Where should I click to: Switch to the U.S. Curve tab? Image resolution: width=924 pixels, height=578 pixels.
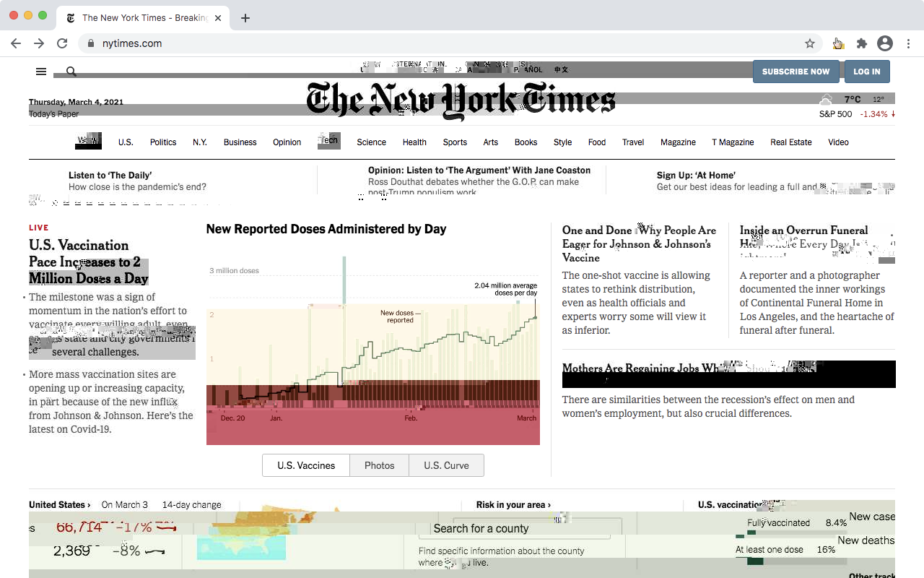click(x=447, y=465)
